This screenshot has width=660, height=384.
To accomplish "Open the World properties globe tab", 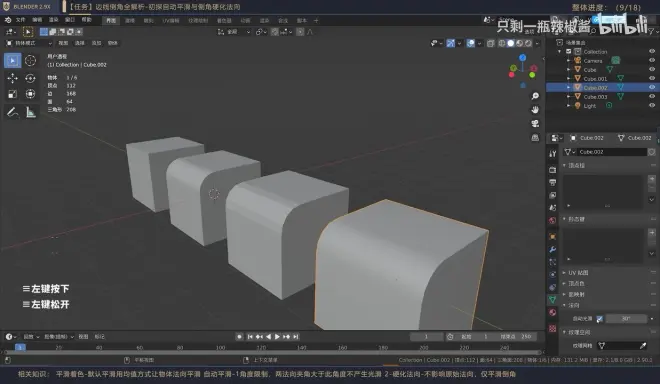I will coord(553,220).
